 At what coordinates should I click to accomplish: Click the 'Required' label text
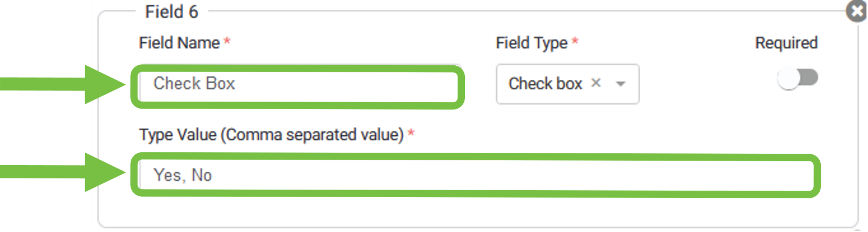point(786,43)
